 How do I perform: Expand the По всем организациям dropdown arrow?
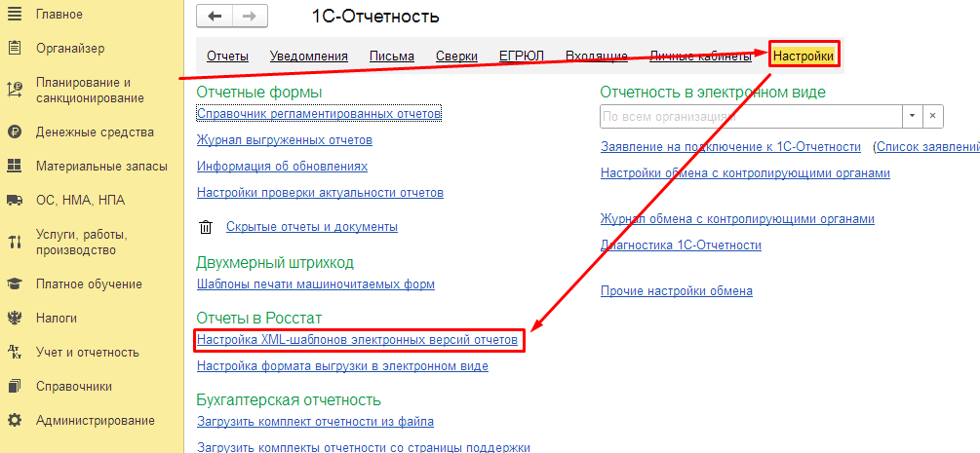tap(911, 116)
